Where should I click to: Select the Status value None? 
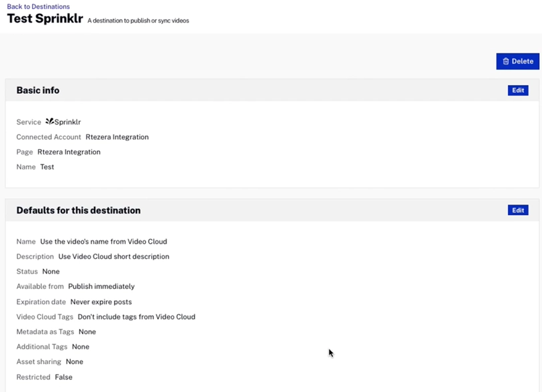51,271
